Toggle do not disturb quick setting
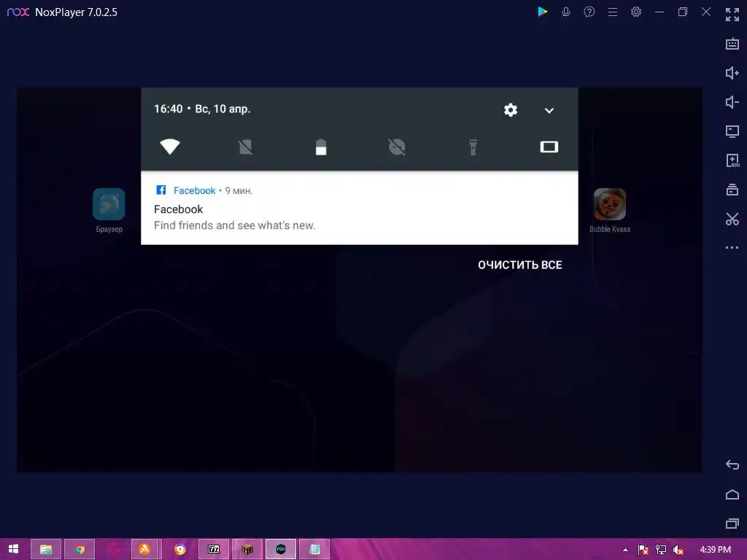The width and height of the screenshot is (747, 560). [x=397, y=147]
